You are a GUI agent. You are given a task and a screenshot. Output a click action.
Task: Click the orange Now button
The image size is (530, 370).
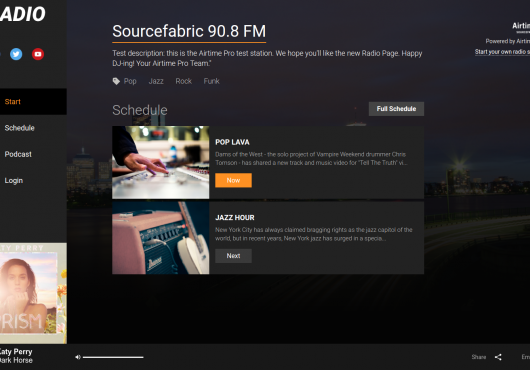point(233,180)
